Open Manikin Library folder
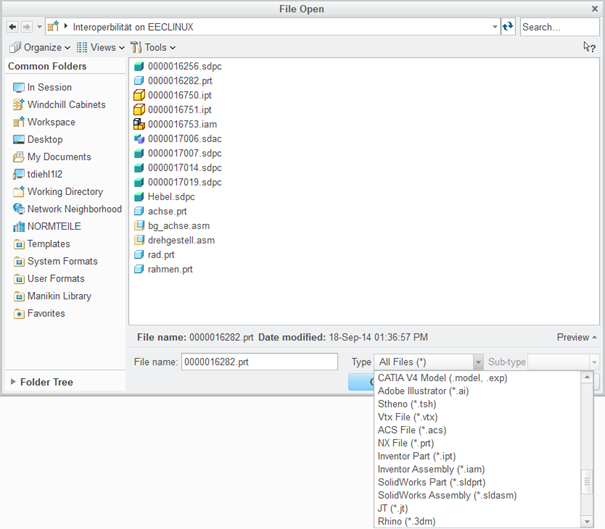Screen dimensions: 605x529 pos(52,296)
